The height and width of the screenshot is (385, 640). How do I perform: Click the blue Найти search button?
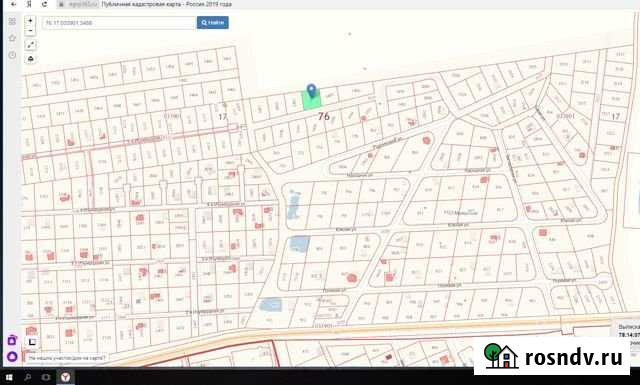click(213, 23)
